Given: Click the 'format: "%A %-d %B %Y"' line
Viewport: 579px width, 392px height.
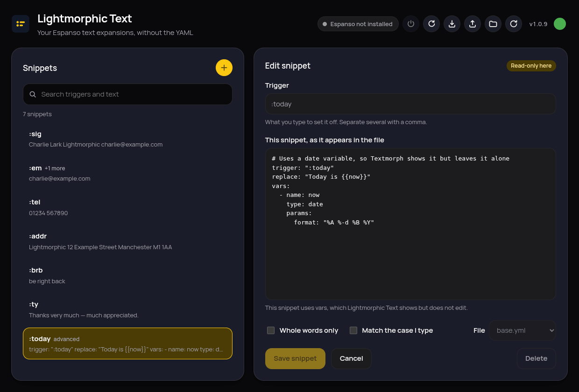Looking at the screenshot, I should [x=334, y=223].
